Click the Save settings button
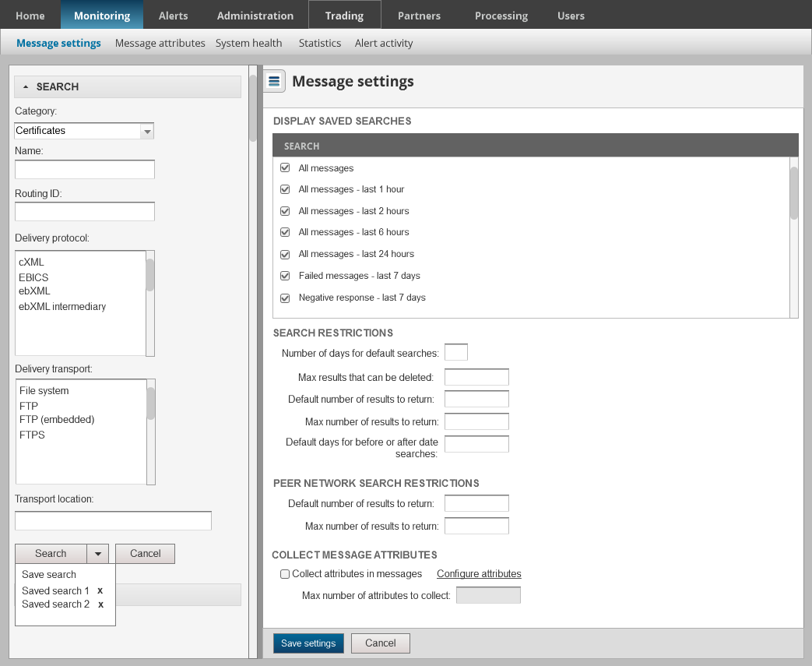812x666 pixels. [308, 643]
